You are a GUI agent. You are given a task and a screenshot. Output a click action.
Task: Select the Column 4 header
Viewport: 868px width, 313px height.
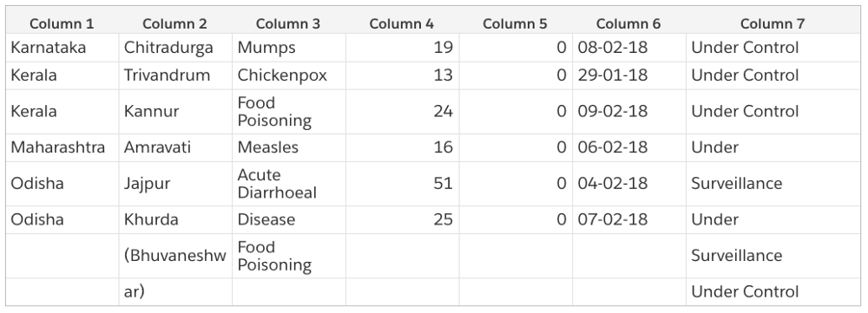click(402, 23)
